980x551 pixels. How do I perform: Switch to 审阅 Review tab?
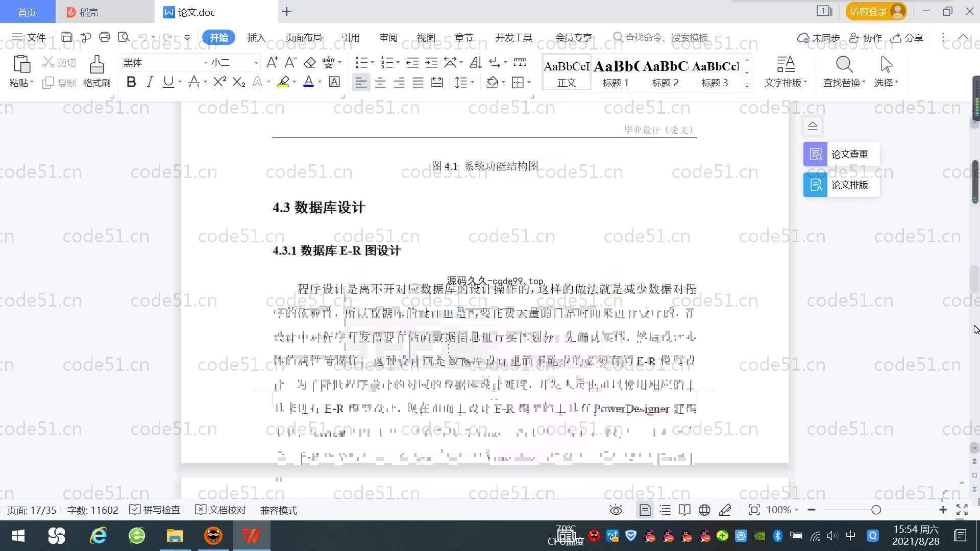388,37
